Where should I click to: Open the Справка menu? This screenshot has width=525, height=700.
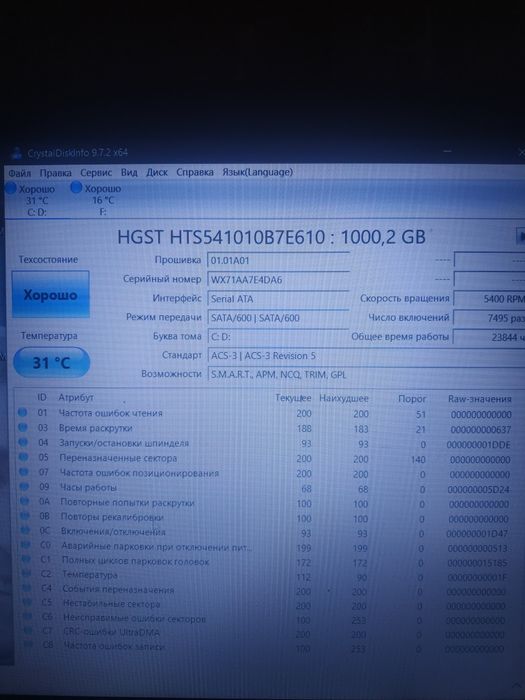pyautogui.click(x=195, y=172)
